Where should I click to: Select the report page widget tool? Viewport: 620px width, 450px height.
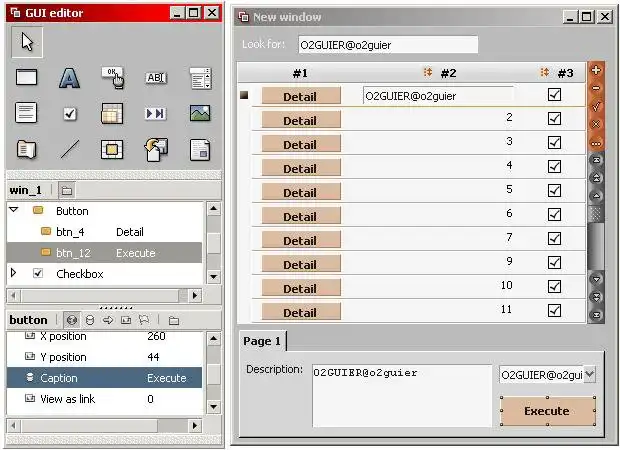(200, 150)
